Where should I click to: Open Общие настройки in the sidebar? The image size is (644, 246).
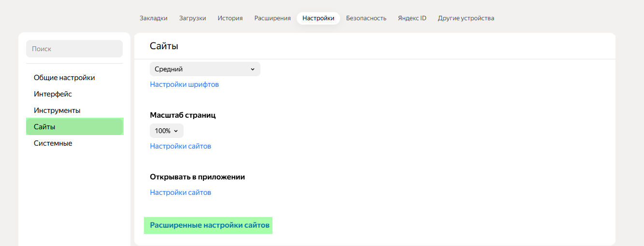tap(64, 78)
